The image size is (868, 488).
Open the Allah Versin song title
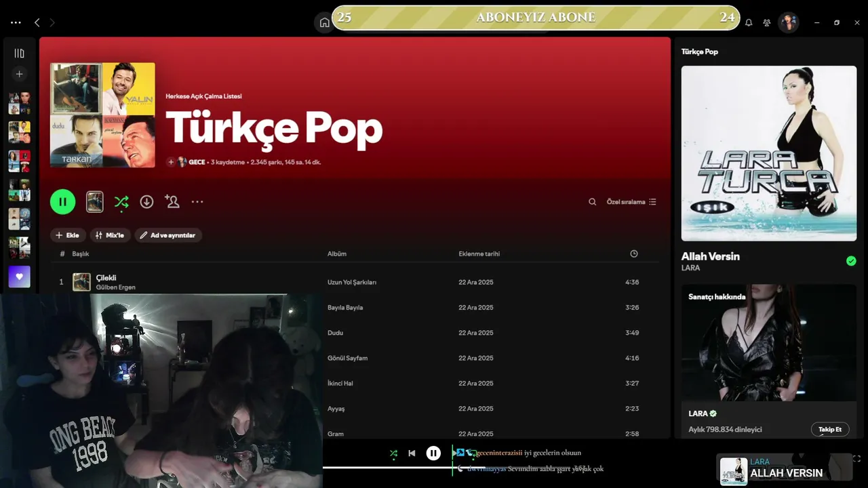711,256
